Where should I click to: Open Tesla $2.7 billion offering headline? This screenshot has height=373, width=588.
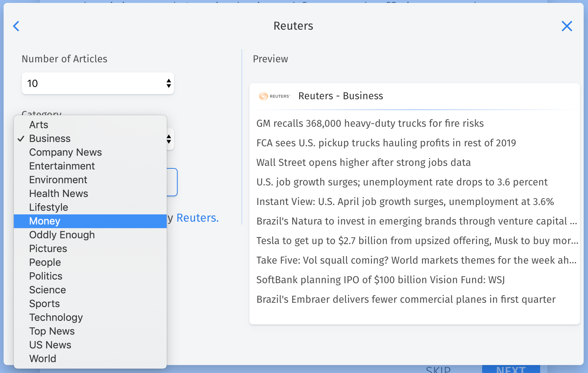417,241
